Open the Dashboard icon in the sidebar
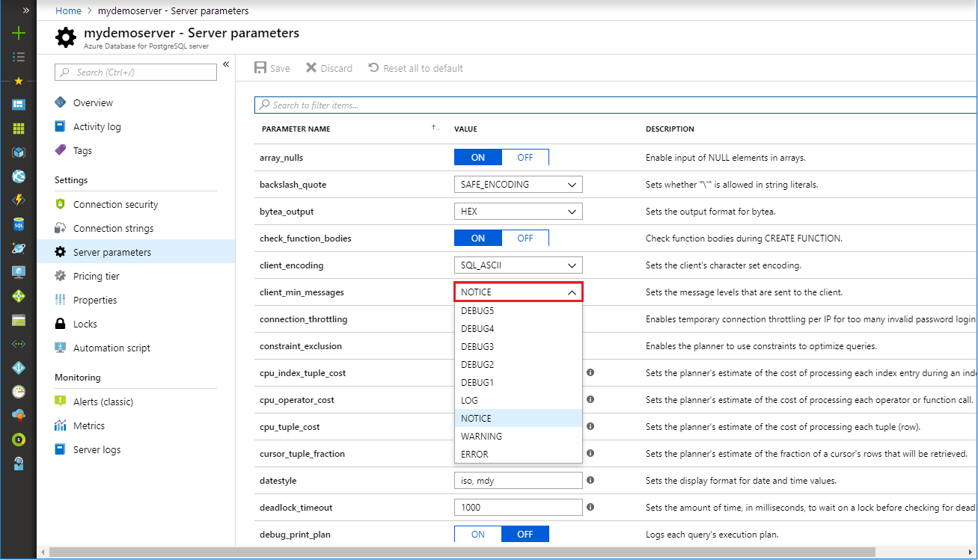Image resolution: width=978 pixels, height=560 pixels. click(x=19, y=105)
